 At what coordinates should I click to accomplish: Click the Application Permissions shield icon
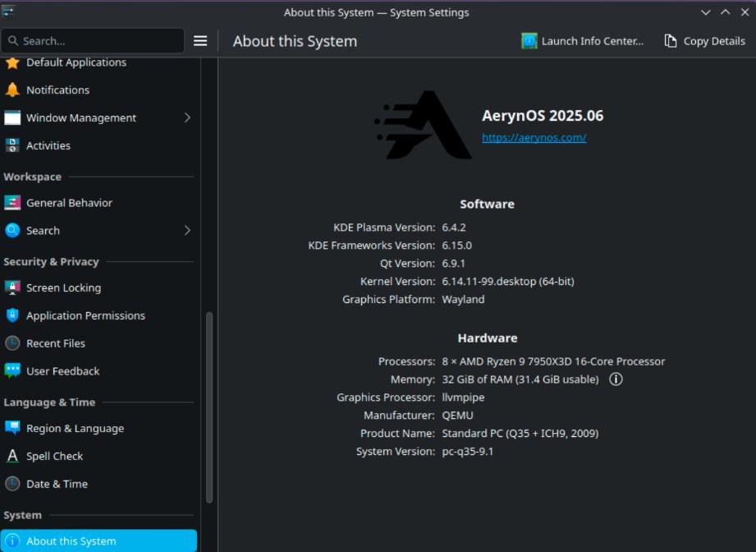tap(14, 315)
